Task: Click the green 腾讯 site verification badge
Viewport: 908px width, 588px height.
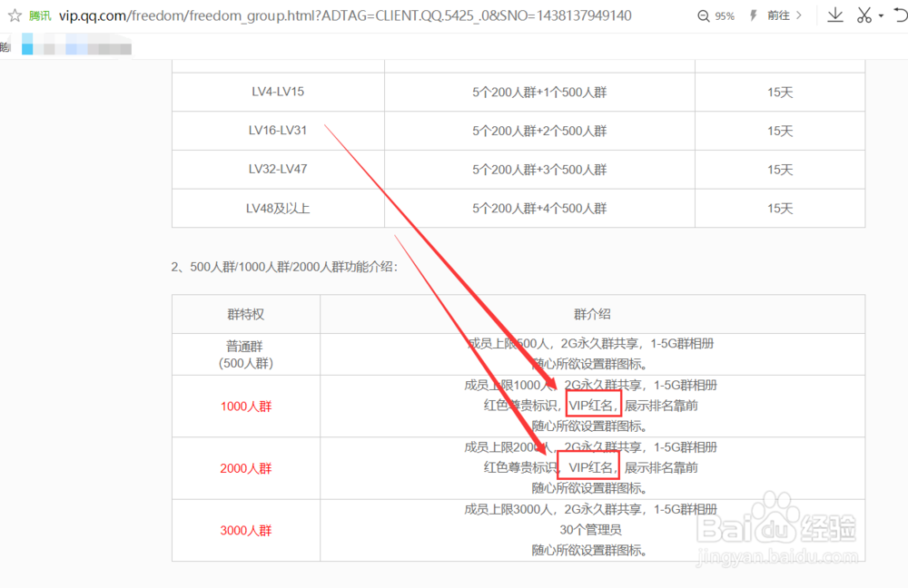Action: click(x=39, y=15)
